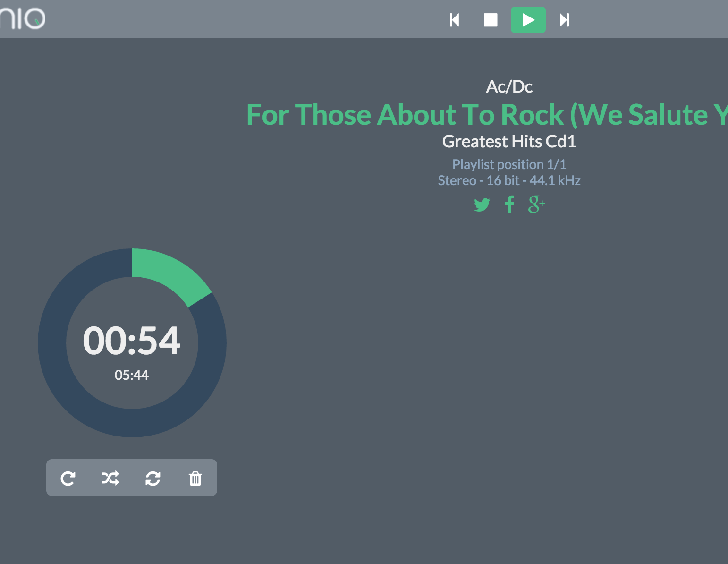Click the total duration 05:44
Screen dimensions: 728x564
coord(132,375)
